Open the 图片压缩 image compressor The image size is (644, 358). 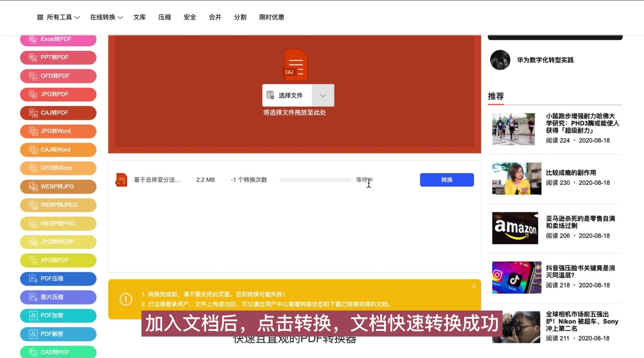(x=58, y=297)
